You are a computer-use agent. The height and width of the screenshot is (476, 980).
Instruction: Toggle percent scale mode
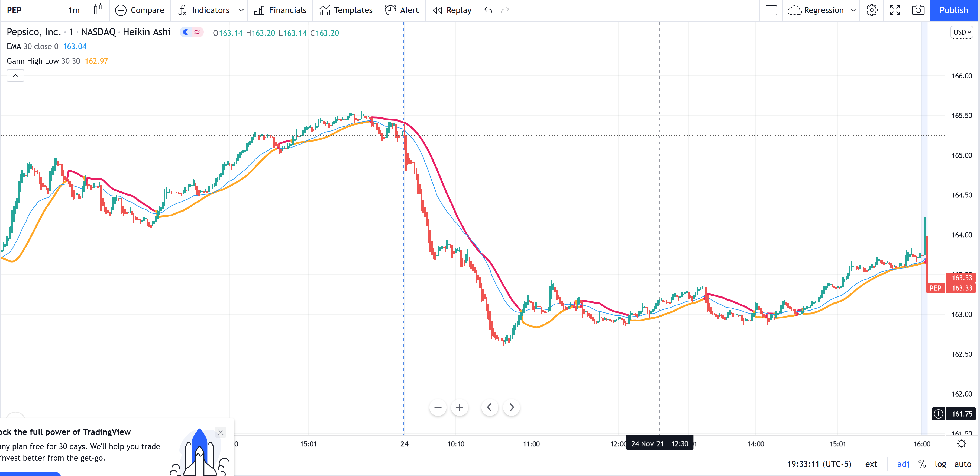922,464
